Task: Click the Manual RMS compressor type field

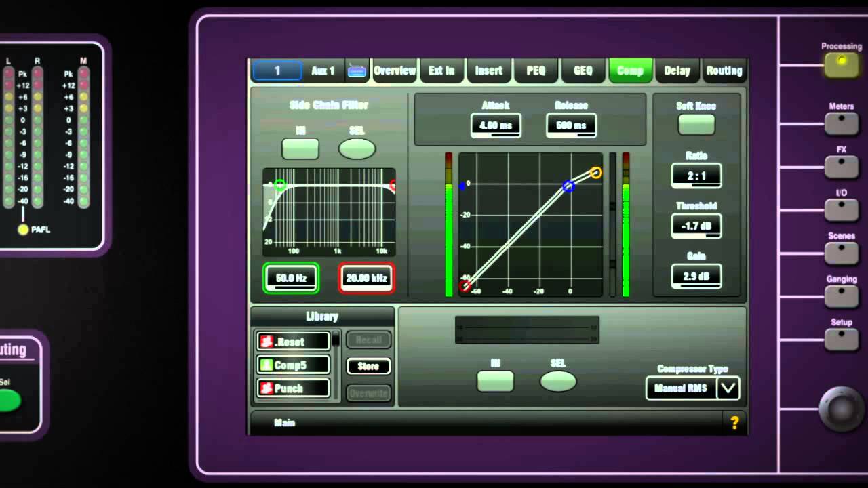Action: (681, 388)
